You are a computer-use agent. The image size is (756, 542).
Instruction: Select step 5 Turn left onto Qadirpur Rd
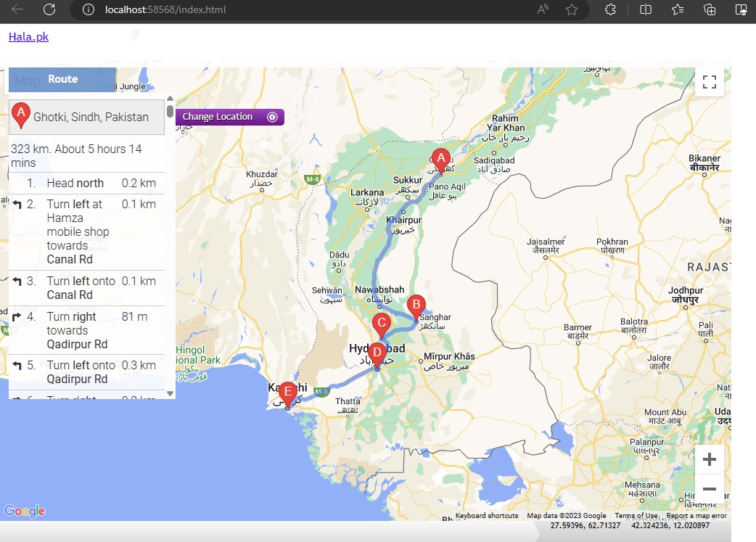click(x=87, y=372)
